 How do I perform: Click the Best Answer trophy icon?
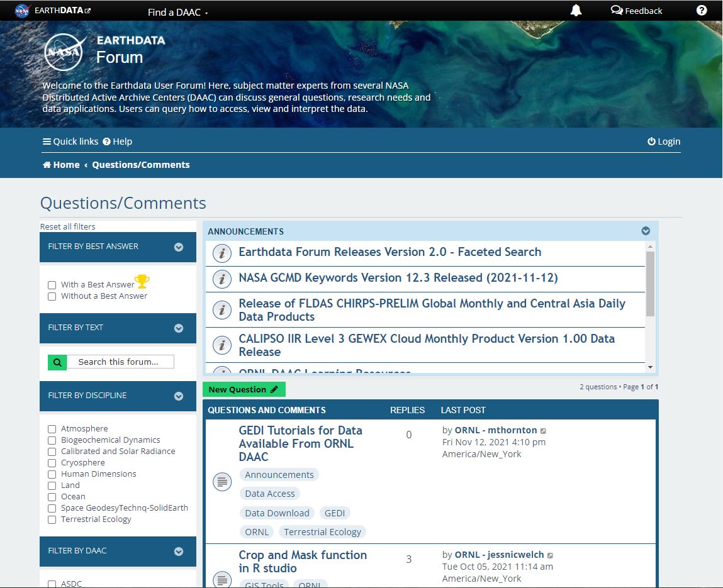coord(142,281)
